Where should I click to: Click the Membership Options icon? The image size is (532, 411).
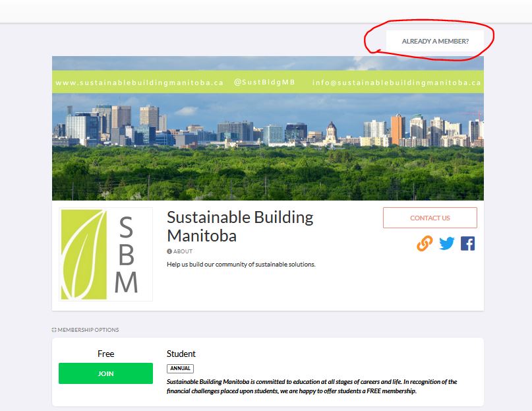(x=54, y=330)
